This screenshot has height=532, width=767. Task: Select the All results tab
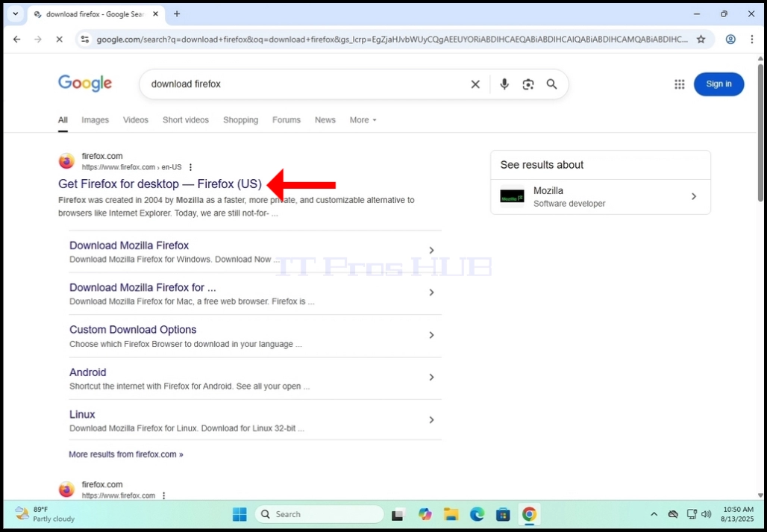coord(63,120)
